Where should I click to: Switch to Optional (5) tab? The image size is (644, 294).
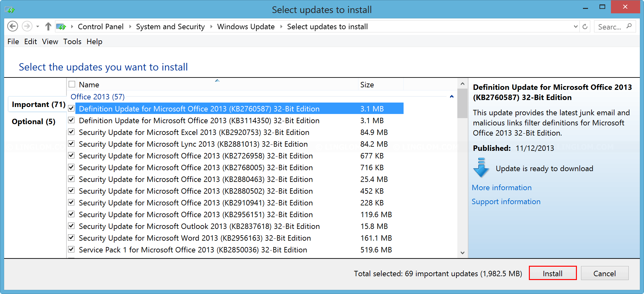click(x=33, y=122)
